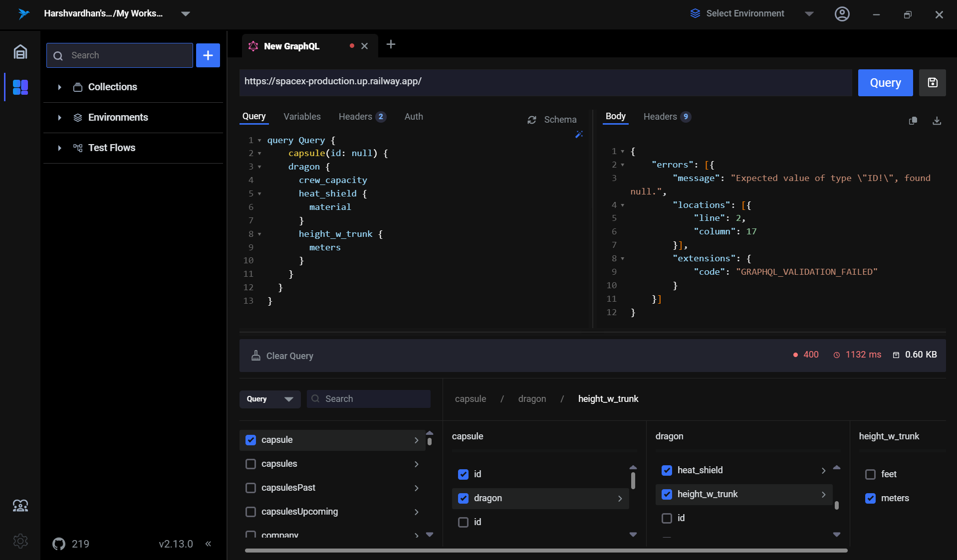957x560 pixels.
Task: Switch to the Auth tab
Action: (414, 117)
